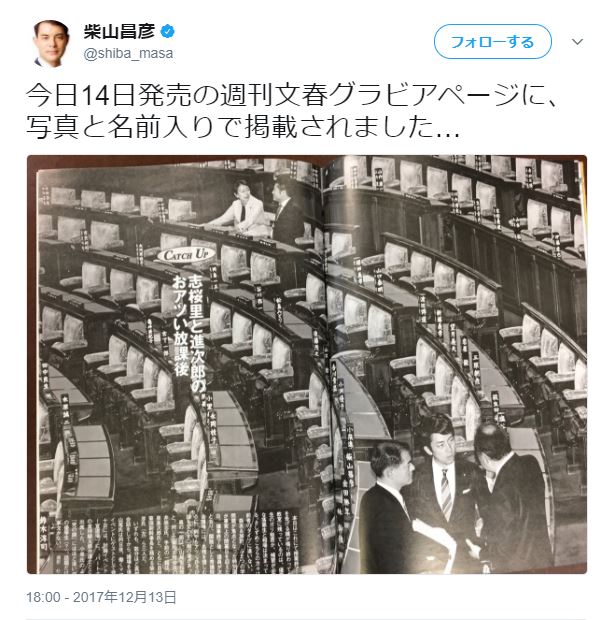Click the フォローする follow button
606x620 pixels.
coord(493,42)
